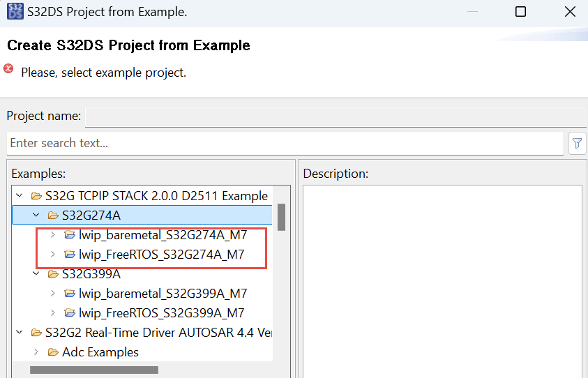The height and width of the screenshot is (378, 588).
Task: Click the Examples horizontal scrollbar thumb
Action: (x=94, y=370)
